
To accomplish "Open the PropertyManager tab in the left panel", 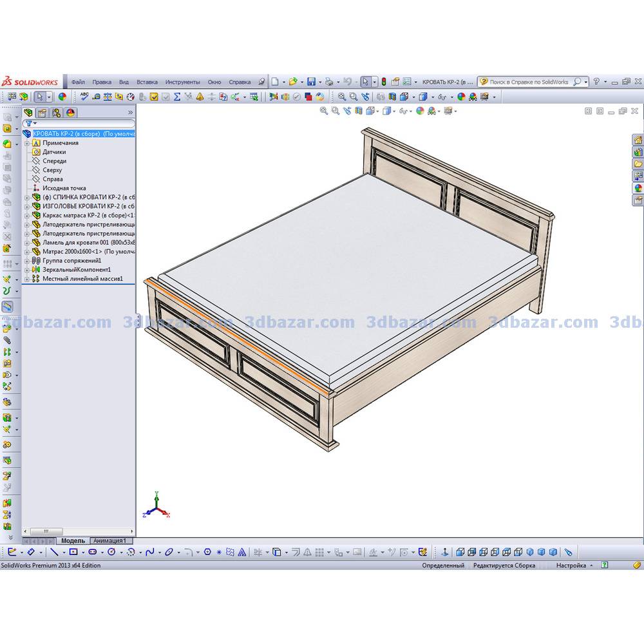I will click(x=43, y=113).
